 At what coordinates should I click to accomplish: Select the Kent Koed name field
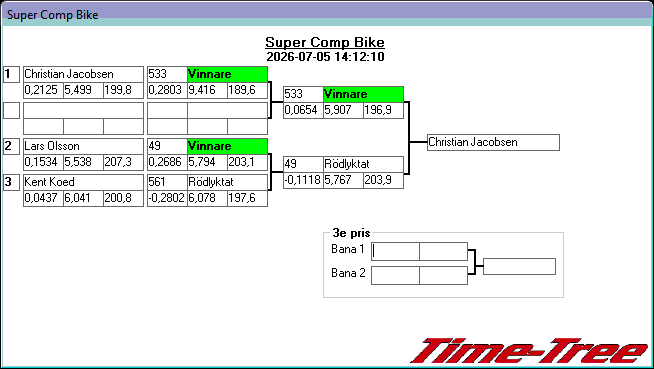click(83, 182)
